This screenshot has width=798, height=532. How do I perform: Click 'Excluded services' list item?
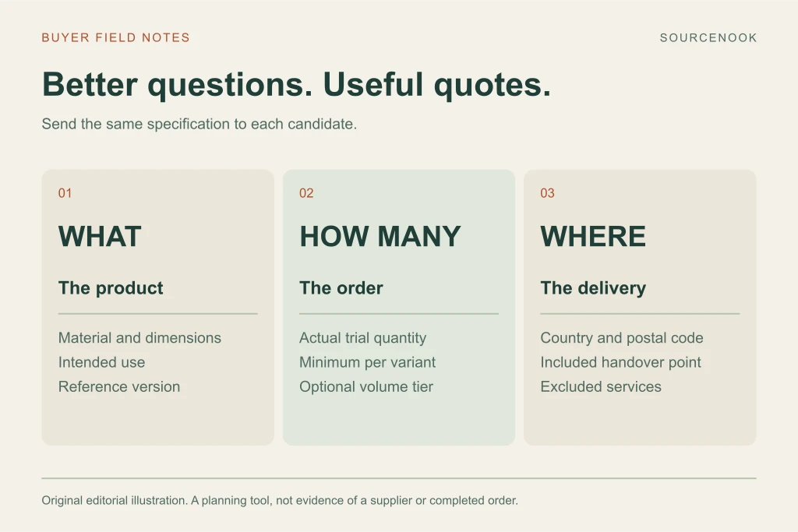click(x=601, y=386)
